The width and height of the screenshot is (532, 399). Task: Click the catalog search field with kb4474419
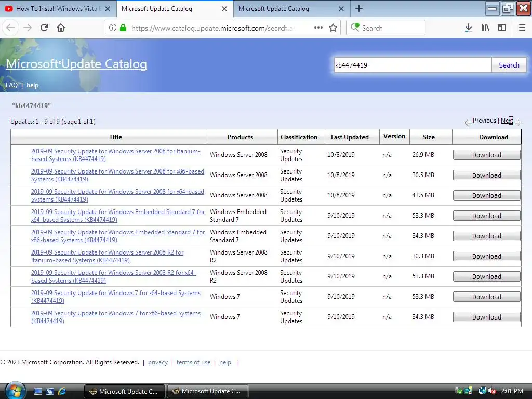click(x=412, y=65)
